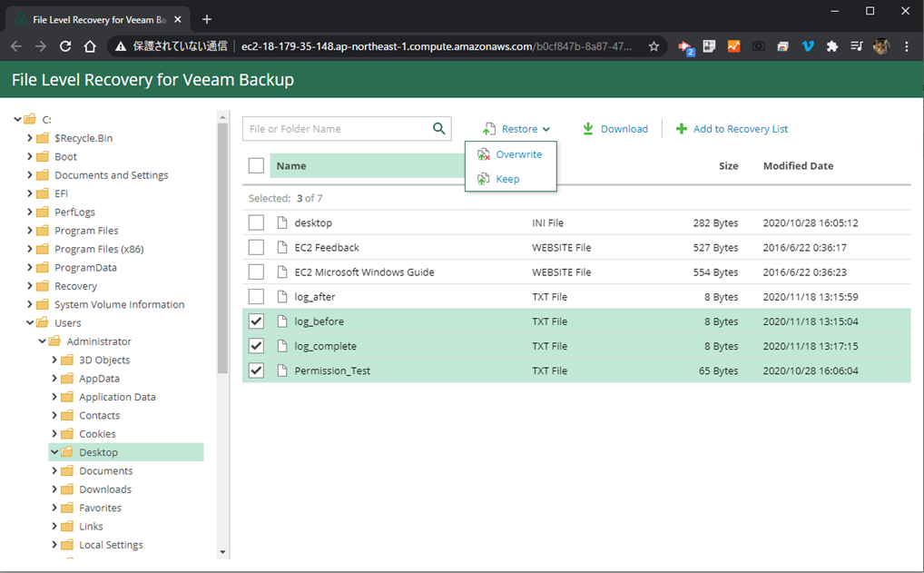Expand the AppData folder node
The height and width of the screenshot is (573, 924).
tap(54, 378)
